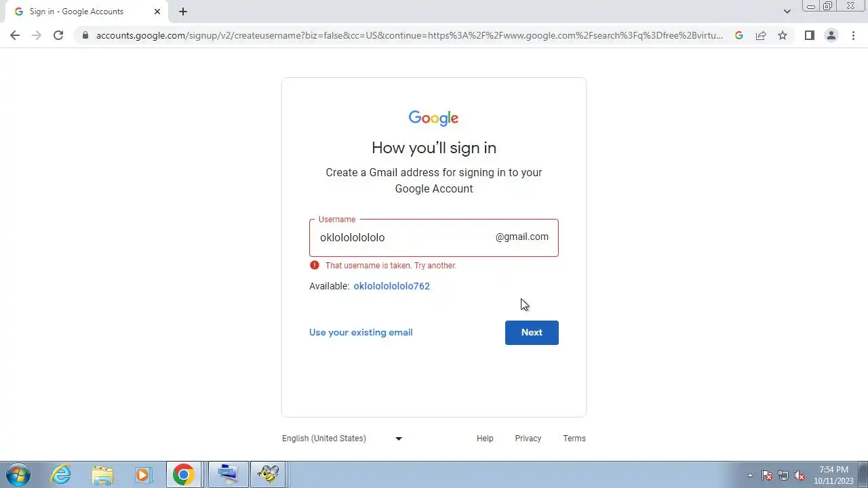868x488 pixels.
Task: Click the share page icon
Action: coord(761,35)
